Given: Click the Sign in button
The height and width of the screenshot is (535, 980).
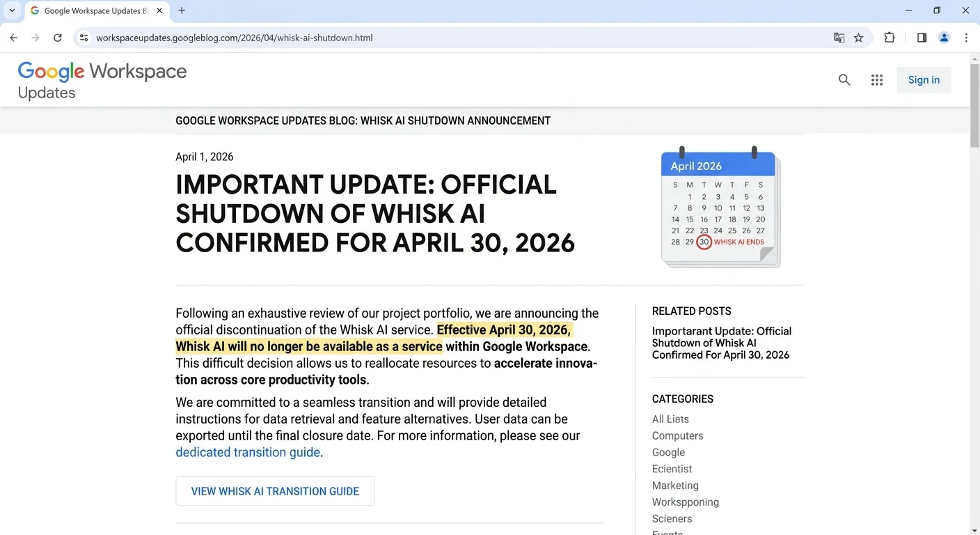Looking at the screenshot, I should 924,80.
